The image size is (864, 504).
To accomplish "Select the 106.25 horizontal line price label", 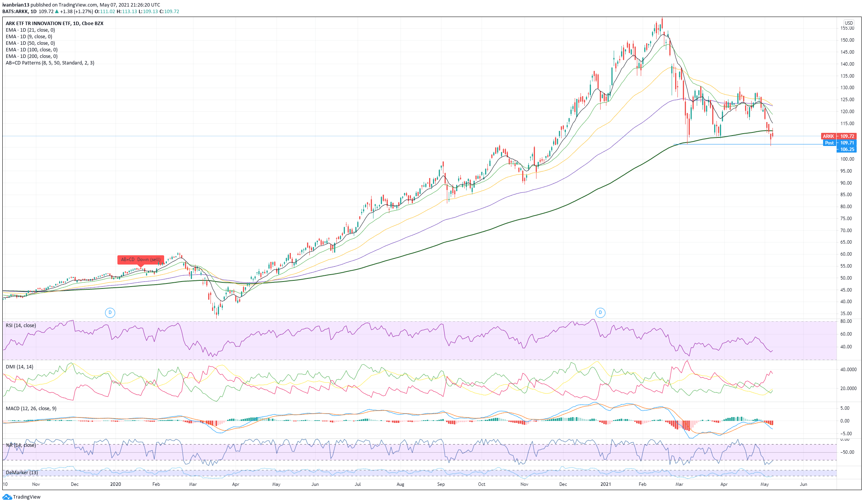I will click(x=847, y=149).
